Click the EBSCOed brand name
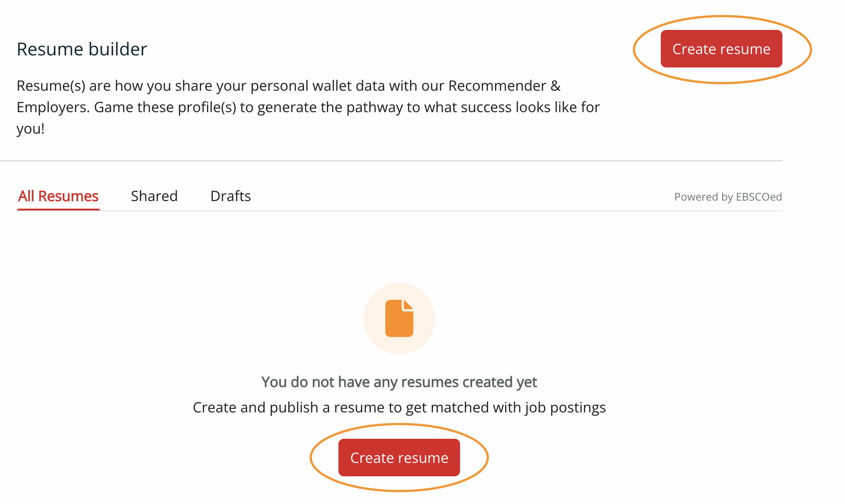845x504 pixels. [759, 197]
